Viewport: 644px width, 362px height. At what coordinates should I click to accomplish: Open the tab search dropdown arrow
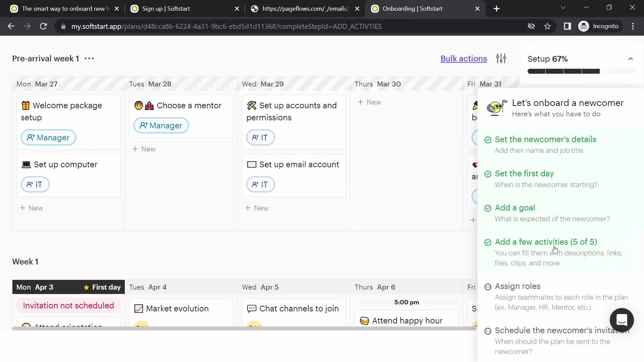coord(563,7)
